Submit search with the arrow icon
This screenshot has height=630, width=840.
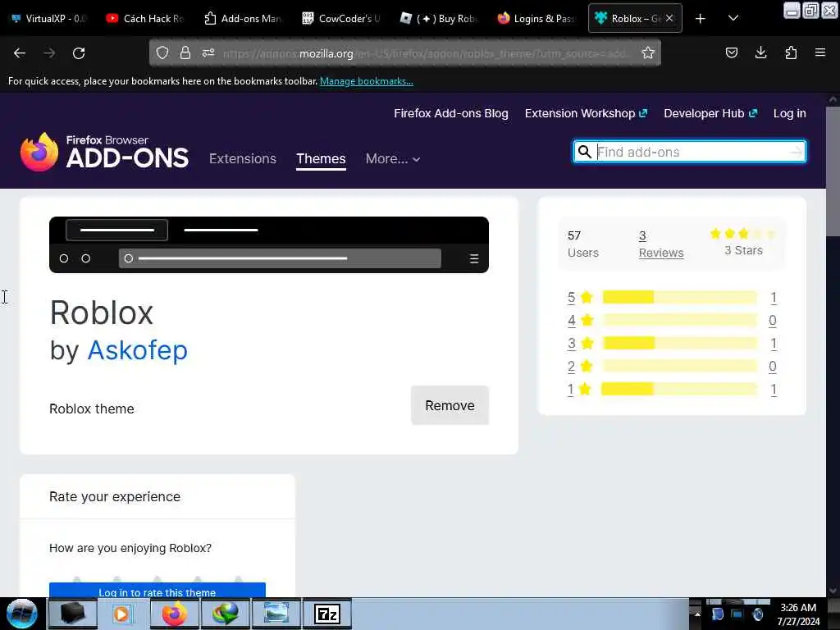[x=797, y=152]
